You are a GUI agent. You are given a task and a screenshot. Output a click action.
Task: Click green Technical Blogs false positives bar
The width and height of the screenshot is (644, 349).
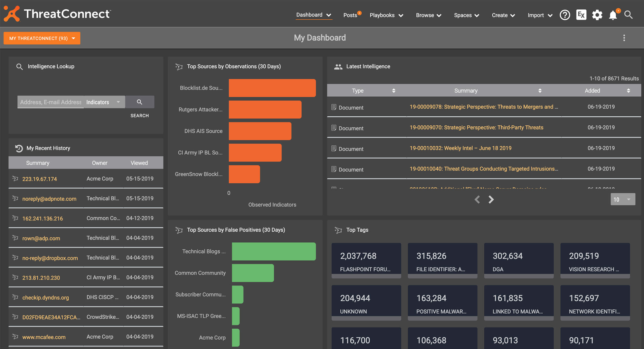click(x=274, y=251)
